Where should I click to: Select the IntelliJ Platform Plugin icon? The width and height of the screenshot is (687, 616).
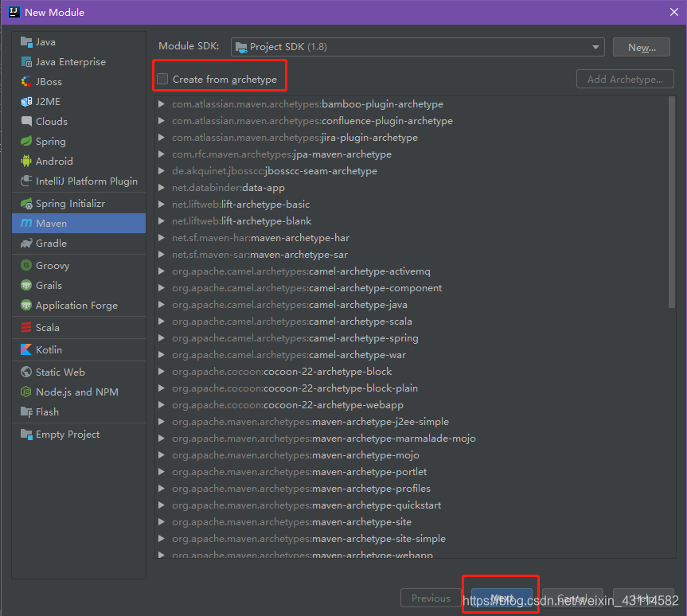(26, 181)
